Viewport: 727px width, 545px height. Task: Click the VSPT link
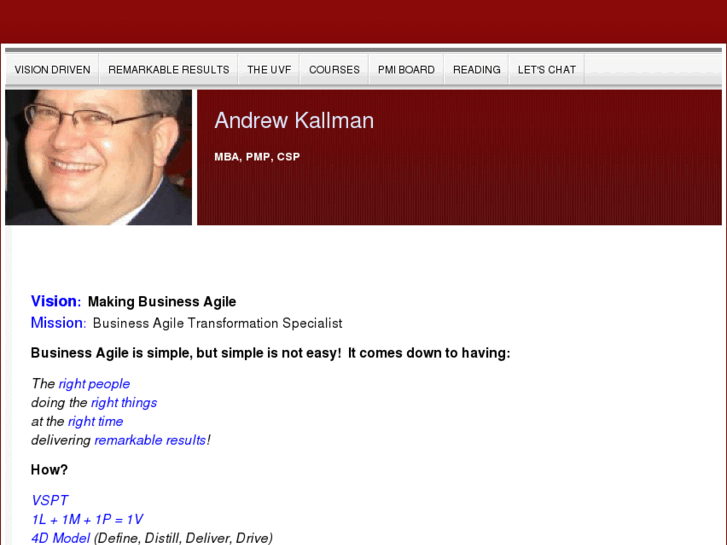pos(50,500)
